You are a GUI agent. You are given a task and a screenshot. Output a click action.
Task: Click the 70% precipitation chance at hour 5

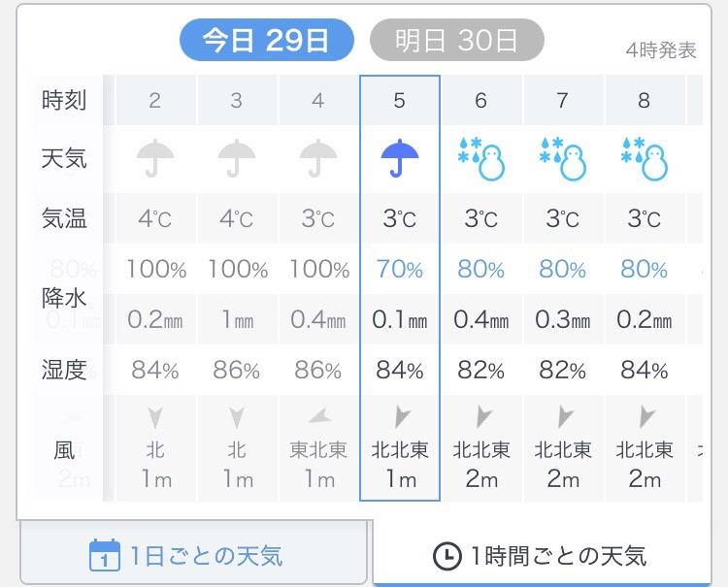pyautogui.click(x=400, y=269)
